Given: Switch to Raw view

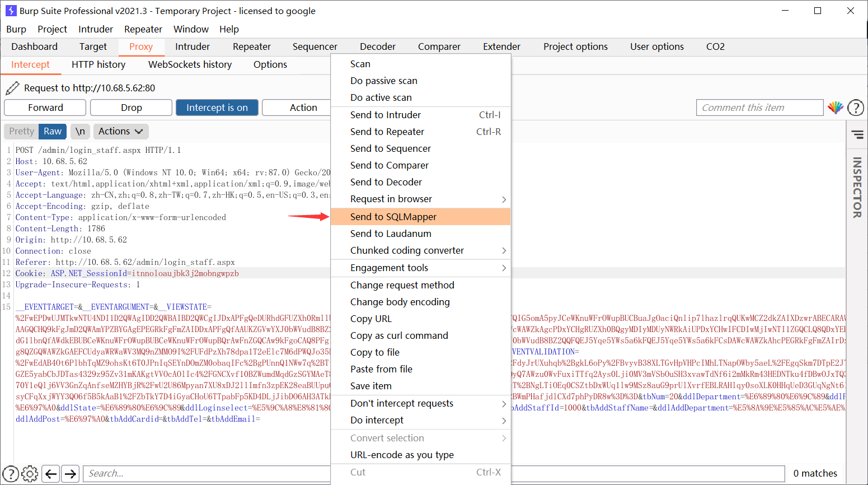Looking at the screenshot, I should [53, 131].
